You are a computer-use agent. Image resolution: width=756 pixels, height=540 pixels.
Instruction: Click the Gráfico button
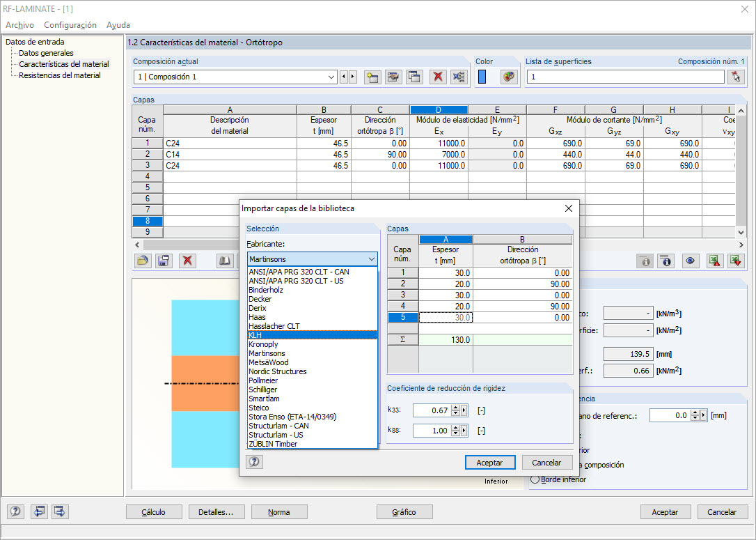[404, 512]
